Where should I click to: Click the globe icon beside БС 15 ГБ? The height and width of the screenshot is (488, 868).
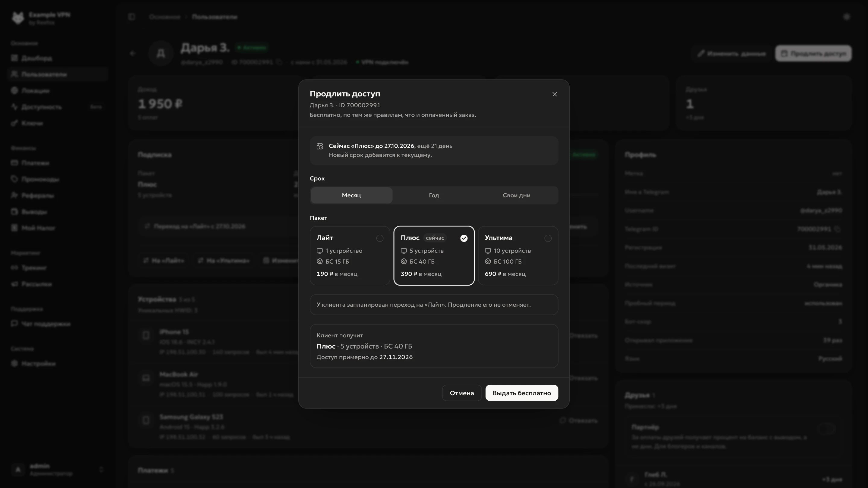[x=320, y=262]
